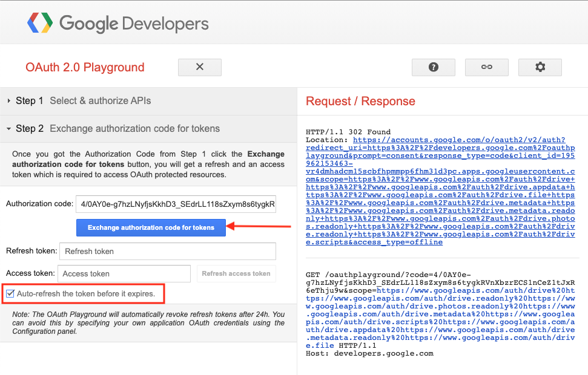Click Exchange authorization code for tokens button

151,227
